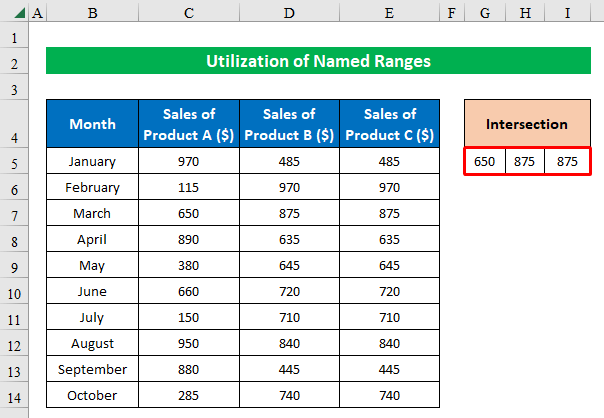Viewport: 604px width, 418px height.
Task: Select the row 10 header
Action: (x=15, y=291)
